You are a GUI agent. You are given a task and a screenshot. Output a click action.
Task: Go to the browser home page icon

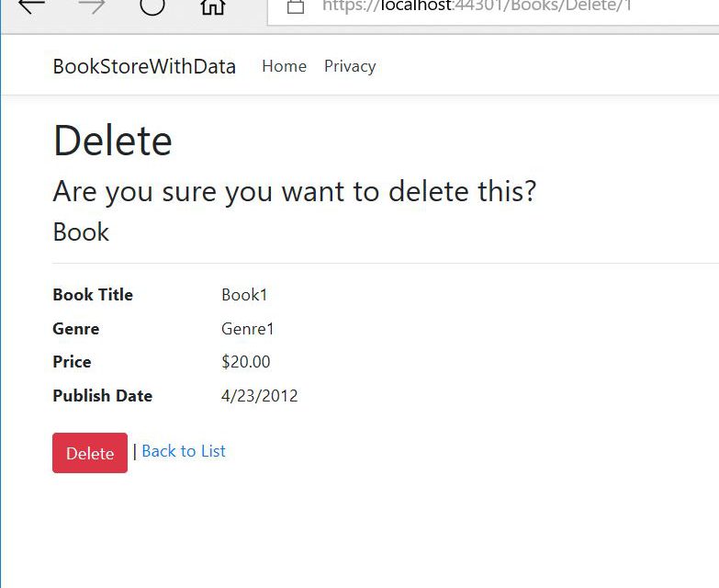click(212, 6)
